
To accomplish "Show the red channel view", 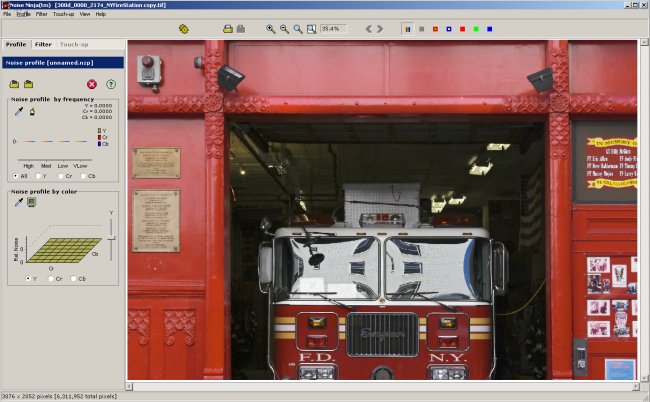I will tap(462, 29).
